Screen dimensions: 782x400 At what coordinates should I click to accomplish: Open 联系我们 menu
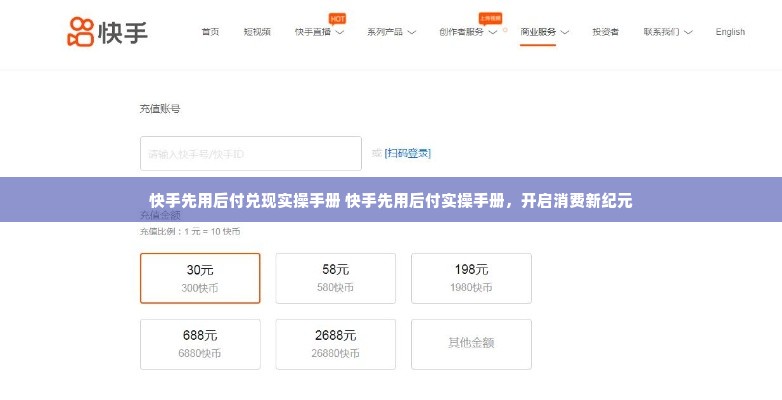click(661, 32)
